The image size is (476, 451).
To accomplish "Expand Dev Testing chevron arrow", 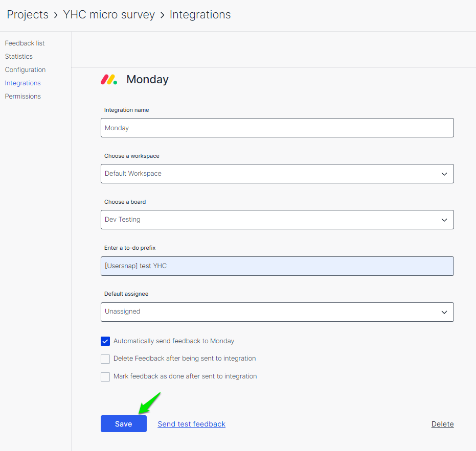I will tap(444, 220).
